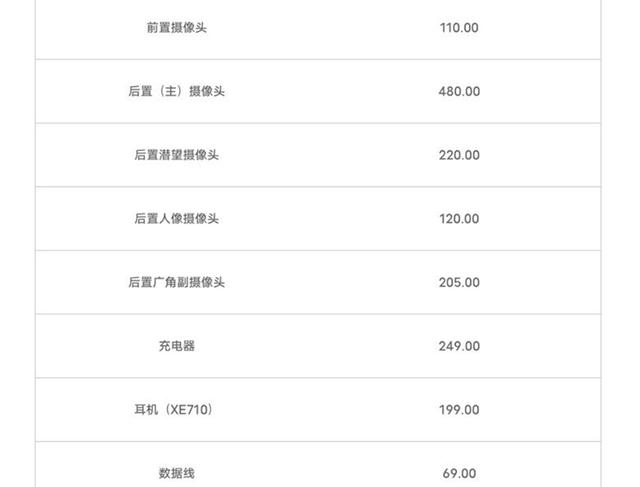Image resolution: width=640 pixels, height=487 pixels.
Task: Click the 后置（主）摄像头 label
Action: (176, 91)
